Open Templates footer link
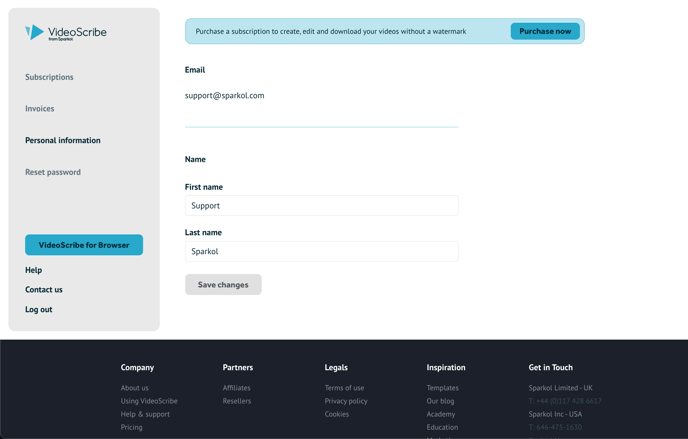This screenshot has width=688, height=439. (443, 388)
